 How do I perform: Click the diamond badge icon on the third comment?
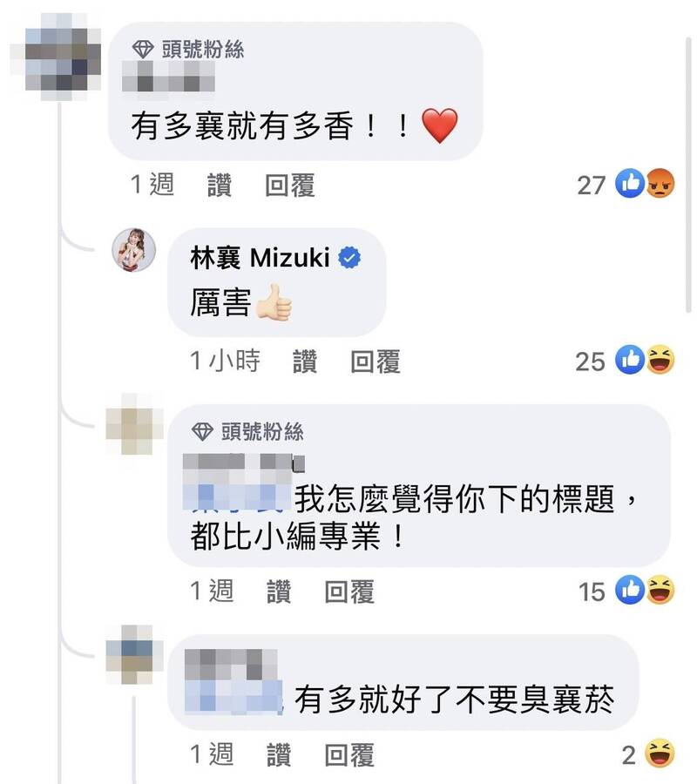coord(202,431)
